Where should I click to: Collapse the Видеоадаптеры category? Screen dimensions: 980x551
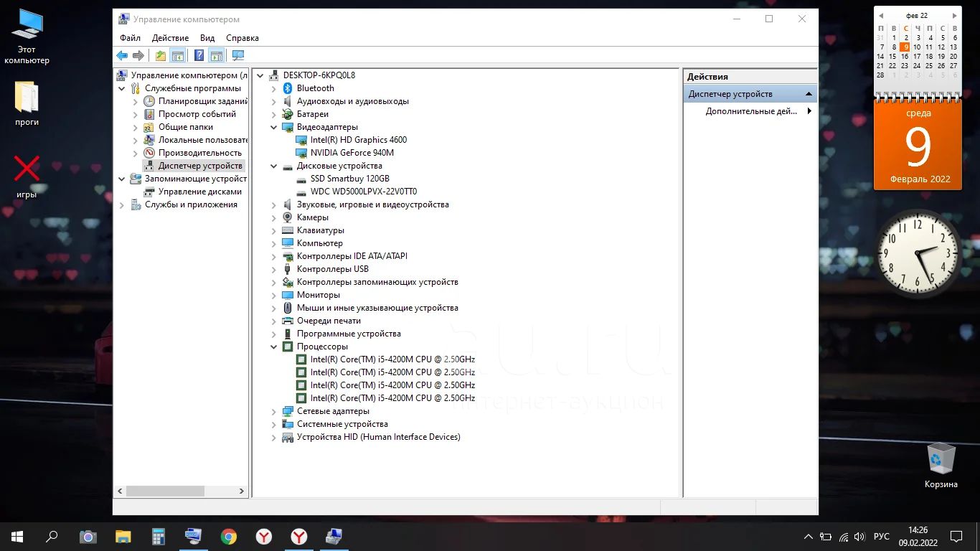point(273,127)
